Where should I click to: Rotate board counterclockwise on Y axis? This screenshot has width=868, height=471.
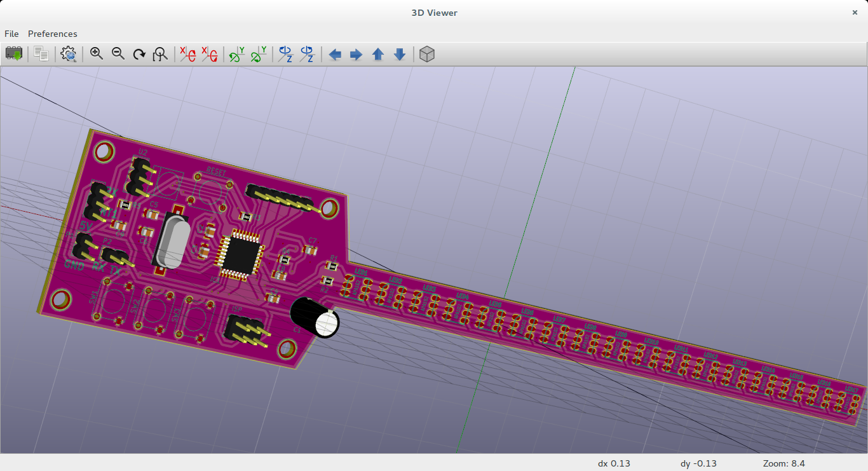[259, 54]
